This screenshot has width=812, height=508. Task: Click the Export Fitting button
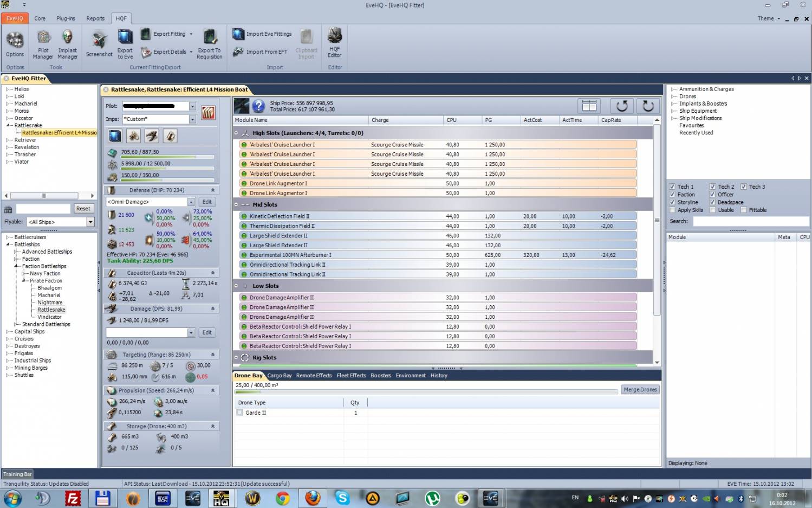click(x=167, y=34)
